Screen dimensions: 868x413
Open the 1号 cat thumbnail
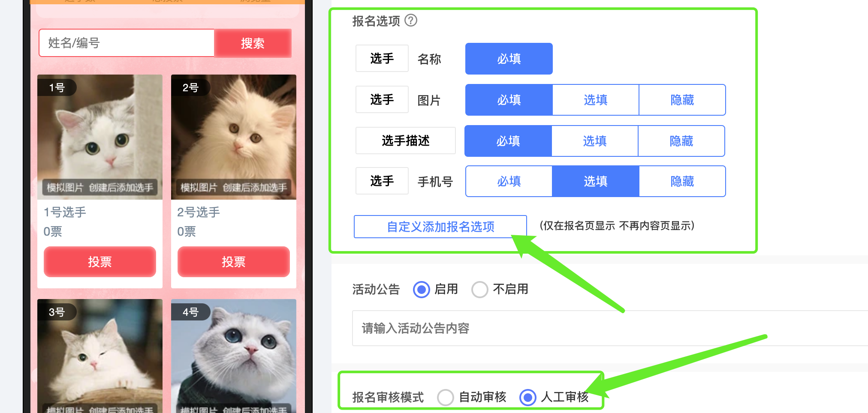(x=100, y=137)
